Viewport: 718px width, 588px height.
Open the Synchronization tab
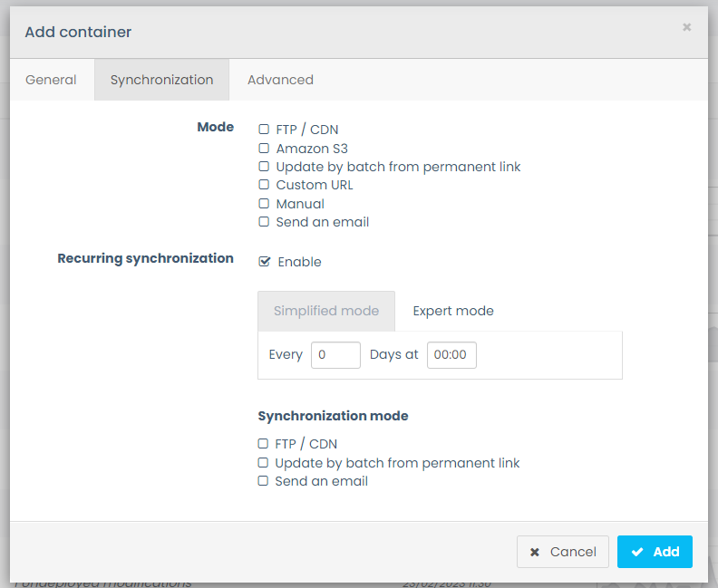161,80
